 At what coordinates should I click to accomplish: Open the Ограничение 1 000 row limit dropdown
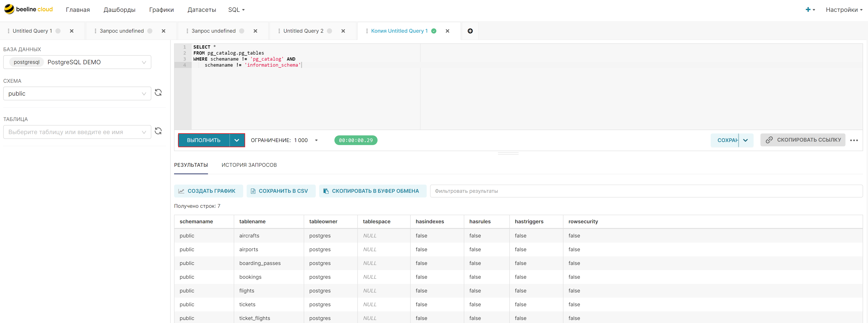coord(284,140)
